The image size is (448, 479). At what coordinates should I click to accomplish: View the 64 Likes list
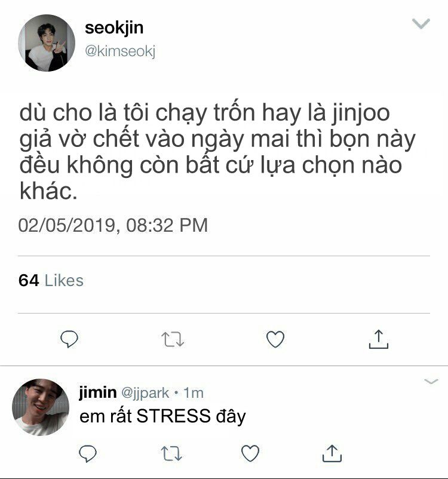(51, 281)
